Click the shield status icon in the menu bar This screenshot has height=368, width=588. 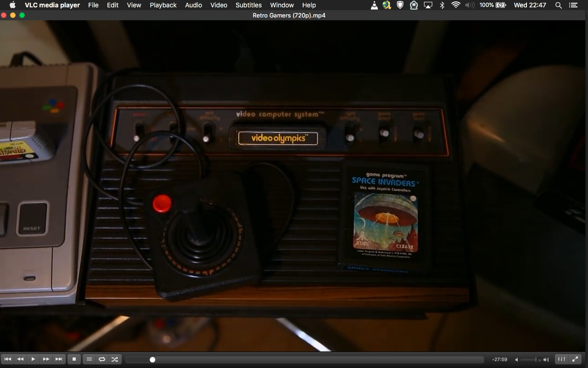click(400, 5)
